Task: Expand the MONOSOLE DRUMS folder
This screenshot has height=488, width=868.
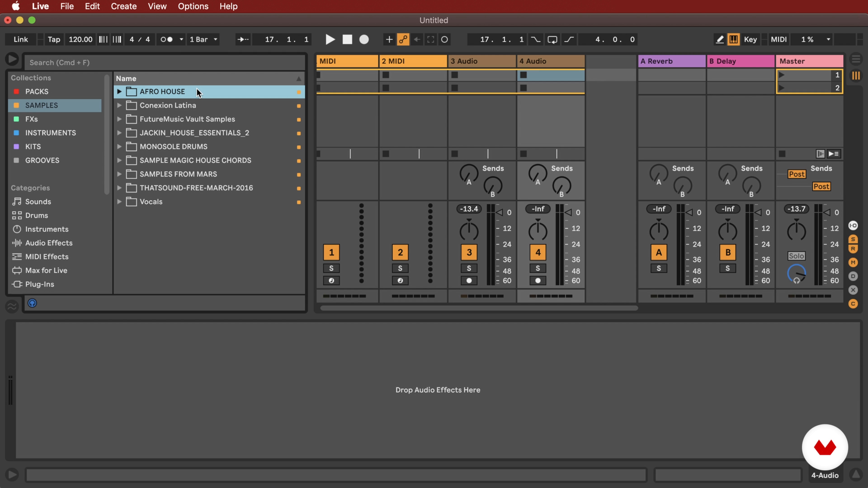Action: [119, 146]
